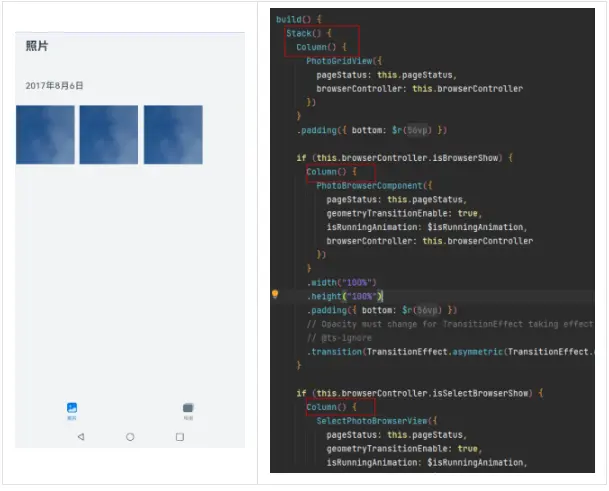Click the Stack() line in code
The width and height of the screenshot is (609, 491).
pyautogui.click(x=309, y=33)
